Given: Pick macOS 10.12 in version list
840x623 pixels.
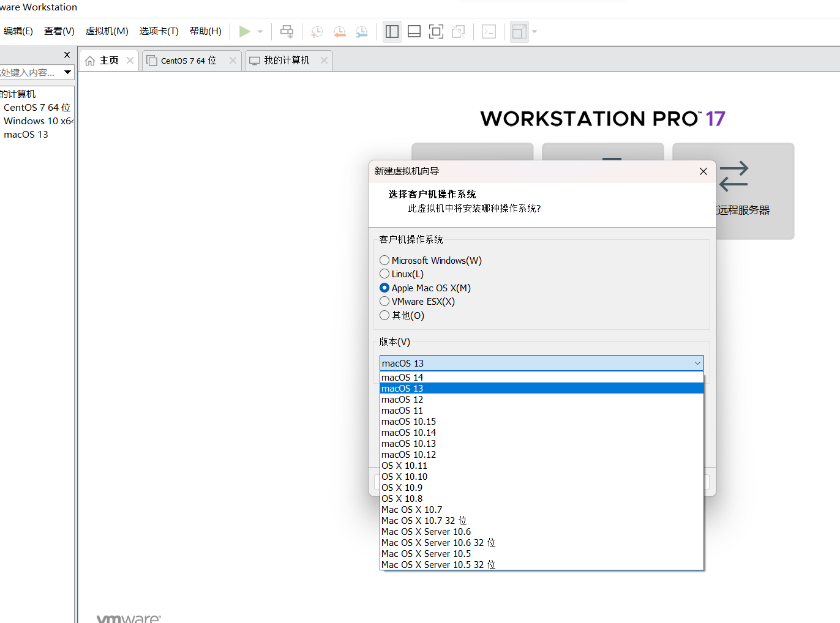Looking at the screenshot, I should tap(542, 455).
